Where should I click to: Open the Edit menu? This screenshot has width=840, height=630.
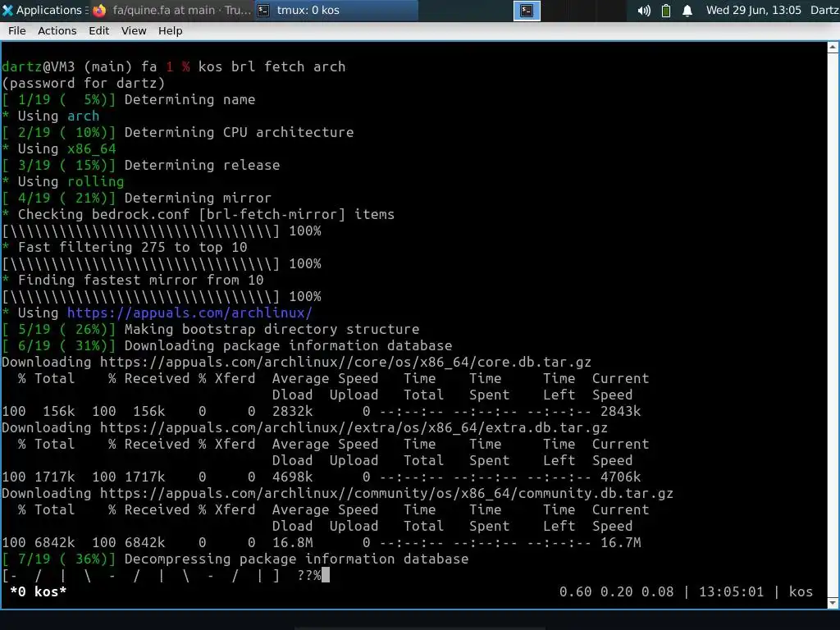coord(98,30)
